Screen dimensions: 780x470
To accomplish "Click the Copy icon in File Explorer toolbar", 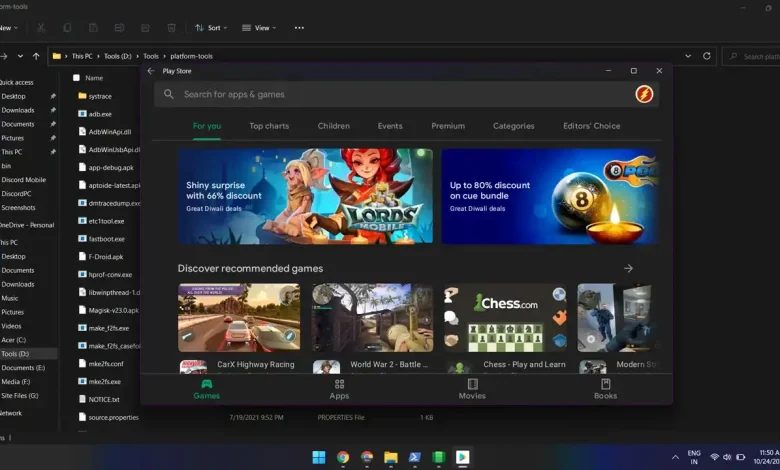I will (x=67, y=28).
